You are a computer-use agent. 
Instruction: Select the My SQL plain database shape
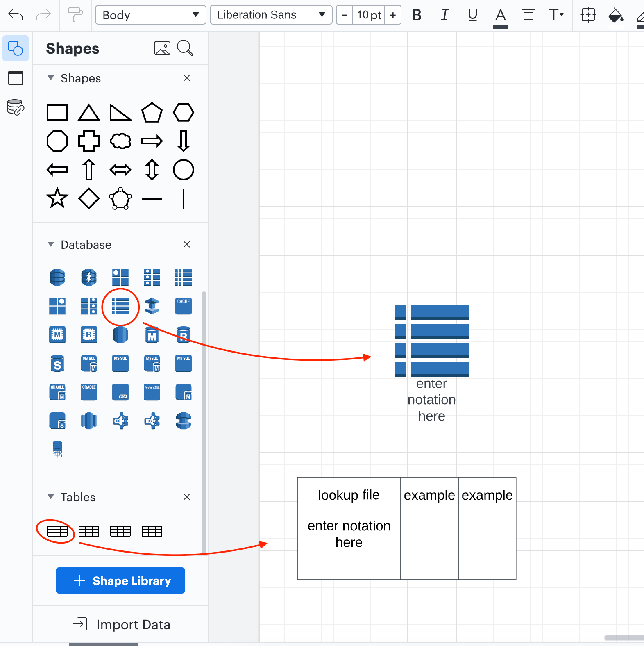point(184,364)
